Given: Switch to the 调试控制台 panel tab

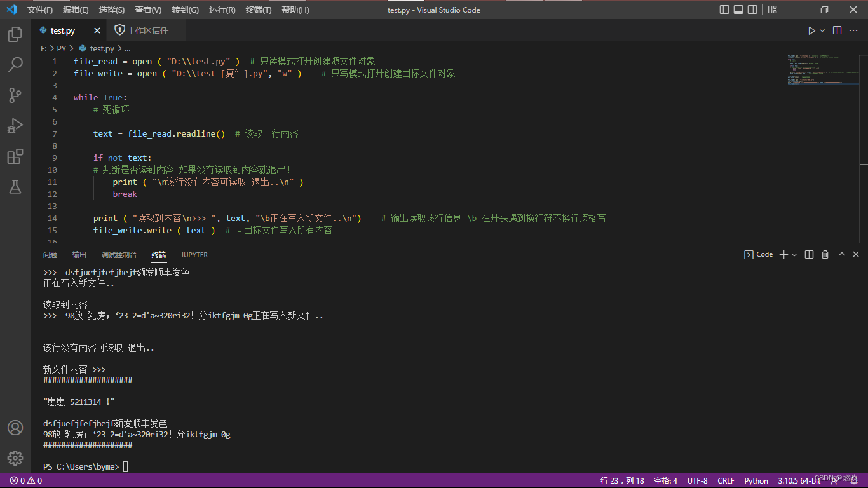Looking at the screenshot, I should point(119,255).
